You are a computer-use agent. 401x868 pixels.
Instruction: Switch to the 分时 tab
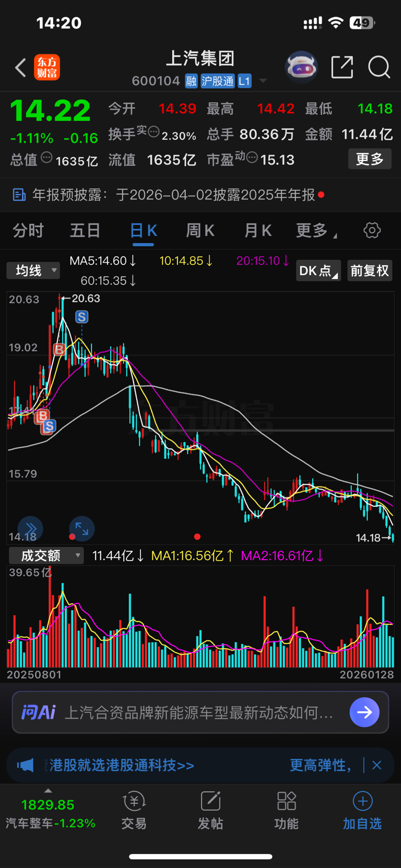coord(28,231)
